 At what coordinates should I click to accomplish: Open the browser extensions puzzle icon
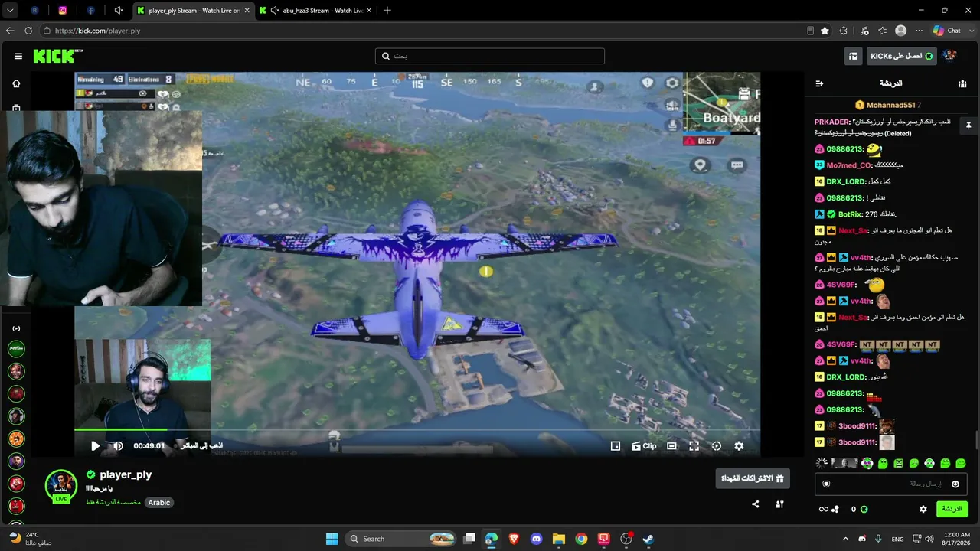844,31
